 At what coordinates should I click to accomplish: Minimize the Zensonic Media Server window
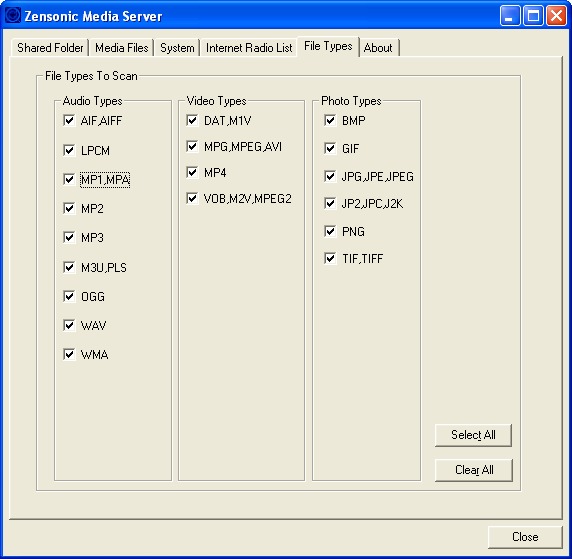(510, 16)
